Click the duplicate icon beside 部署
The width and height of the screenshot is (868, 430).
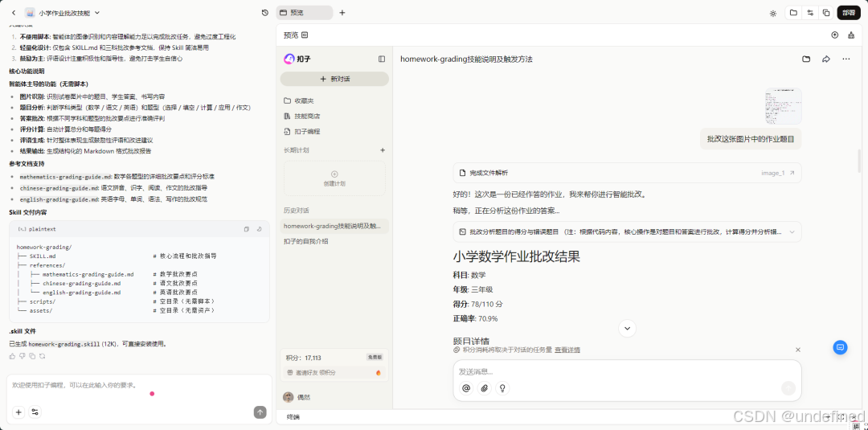[826, 13]
